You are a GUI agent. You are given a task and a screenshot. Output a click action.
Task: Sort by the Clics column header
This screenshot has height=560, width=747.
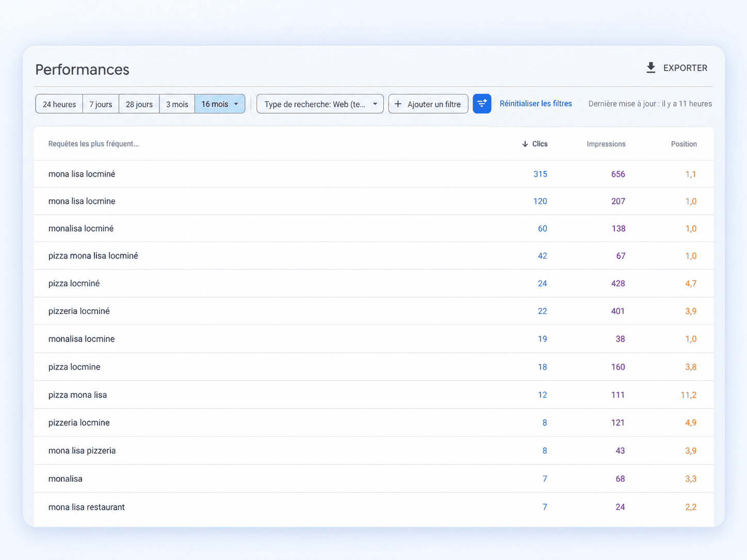[x=540, y=144]
